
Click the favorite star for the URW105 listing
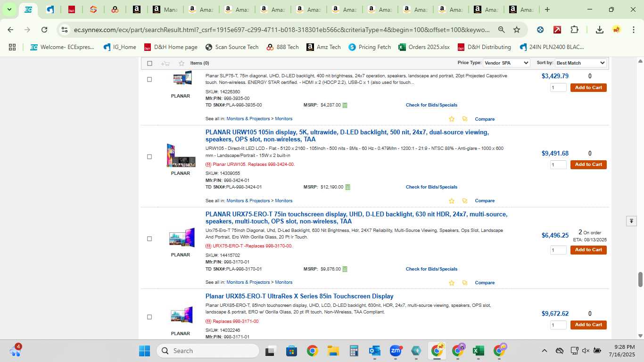[x=452, y=201]
